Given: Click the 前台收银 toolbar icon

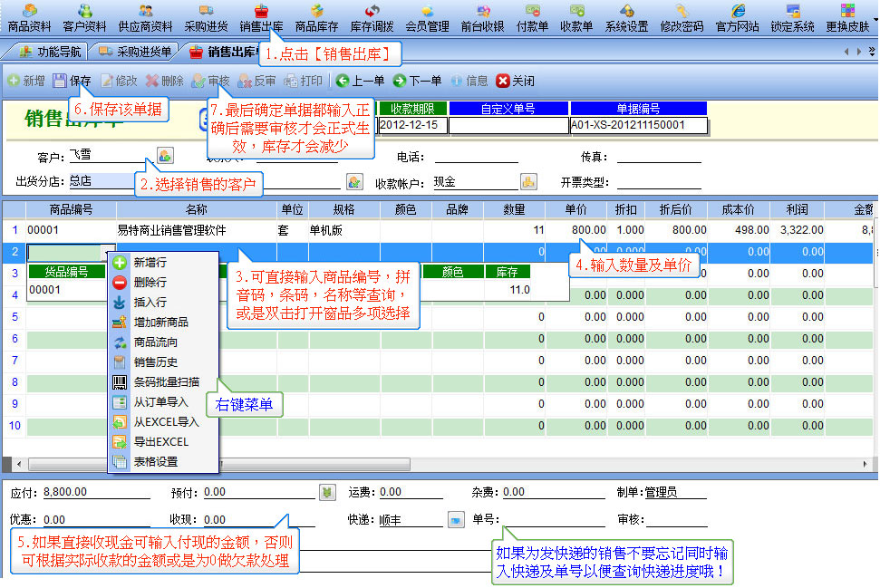Looking at the screenshot, I should point(482,18).
